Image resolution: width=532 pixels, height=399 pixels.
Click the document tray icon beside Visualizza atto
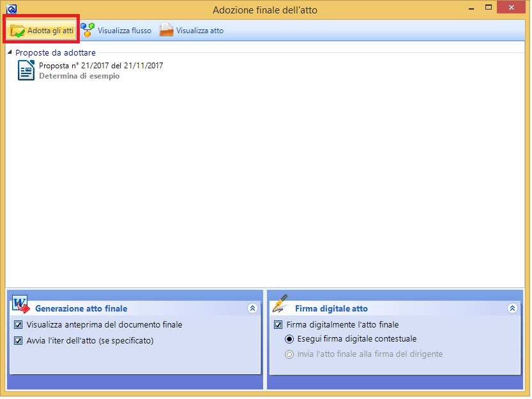point(166,29)
